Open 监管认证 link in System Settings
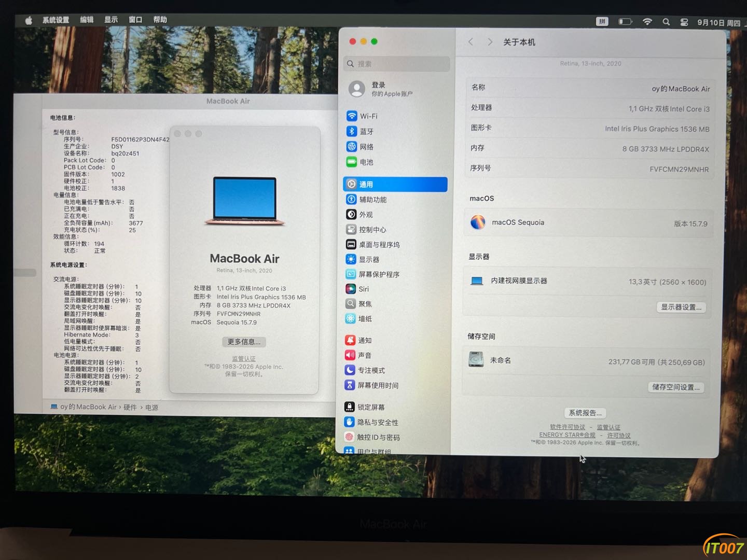This screenshot has width=747, height=560. pyautogui.click(x=608, y=428)
